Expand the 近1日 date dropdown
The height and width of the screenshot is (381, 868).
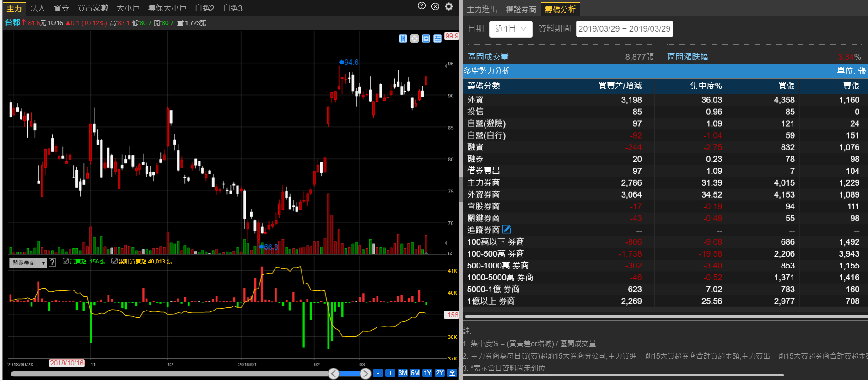click(x=510, y=29)
